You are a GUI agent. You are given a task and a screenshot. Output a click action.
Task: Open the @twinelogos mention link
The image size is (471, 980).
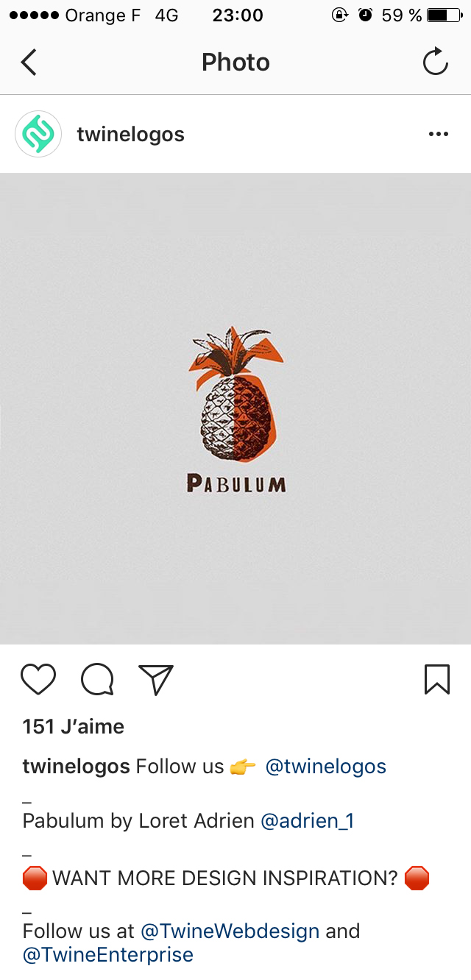click(325, 767)
